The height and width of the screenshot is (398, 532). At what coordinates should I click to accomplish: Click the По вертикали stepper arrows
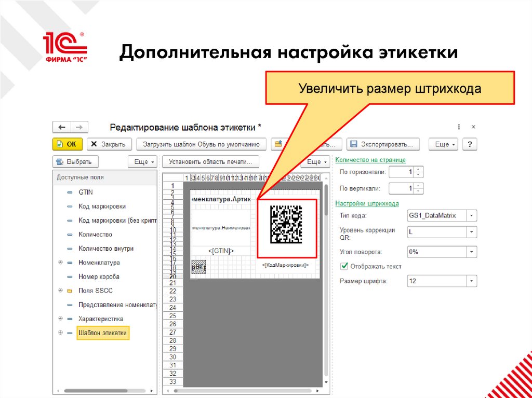419,188
